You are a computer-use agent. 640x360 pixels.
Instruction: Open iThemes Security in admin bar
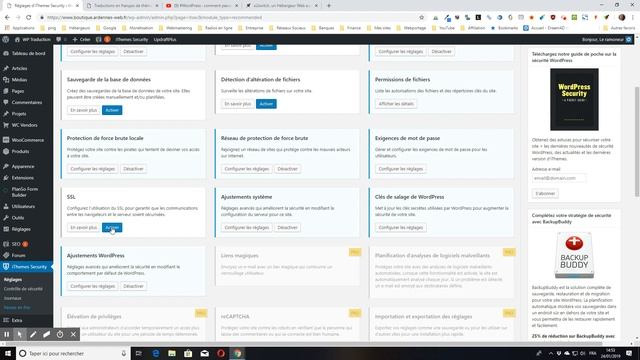[x=131, y=40]
